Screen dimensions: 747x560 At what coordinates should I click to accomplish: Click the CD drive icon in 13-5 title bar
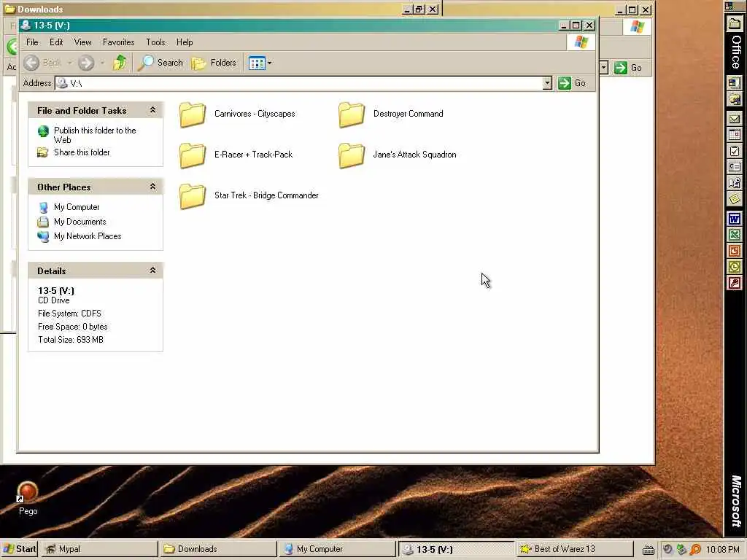(x=26, y=26)
